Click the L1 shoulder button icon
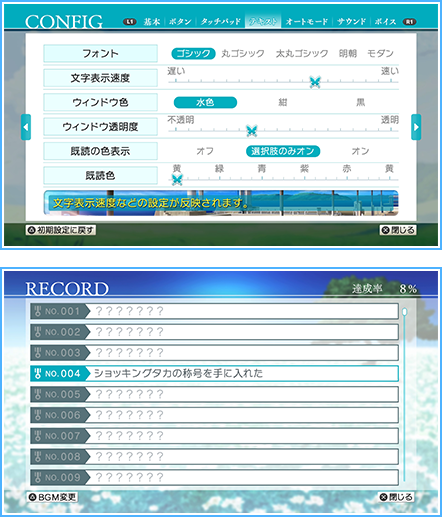Viewport: 442px width, 517px height. point(130,22)
